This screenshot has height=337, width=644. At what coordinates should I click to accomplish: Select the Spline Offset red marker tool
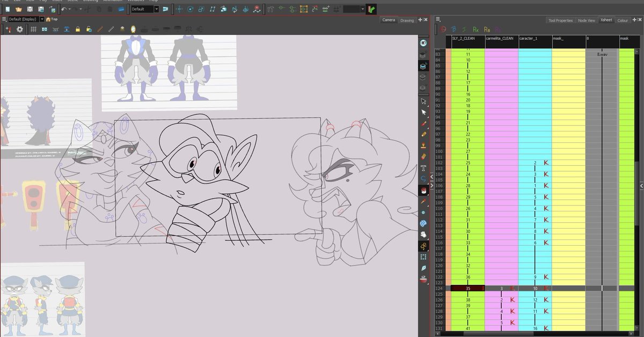[x=258, y=9]
